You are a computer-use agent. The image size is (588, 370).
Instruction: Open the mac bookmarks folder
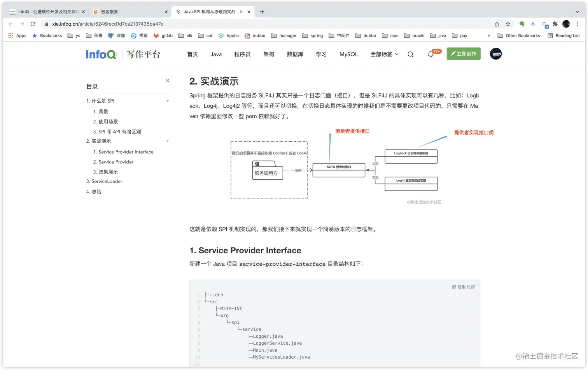pyautogui.click(x=390, y=35)
